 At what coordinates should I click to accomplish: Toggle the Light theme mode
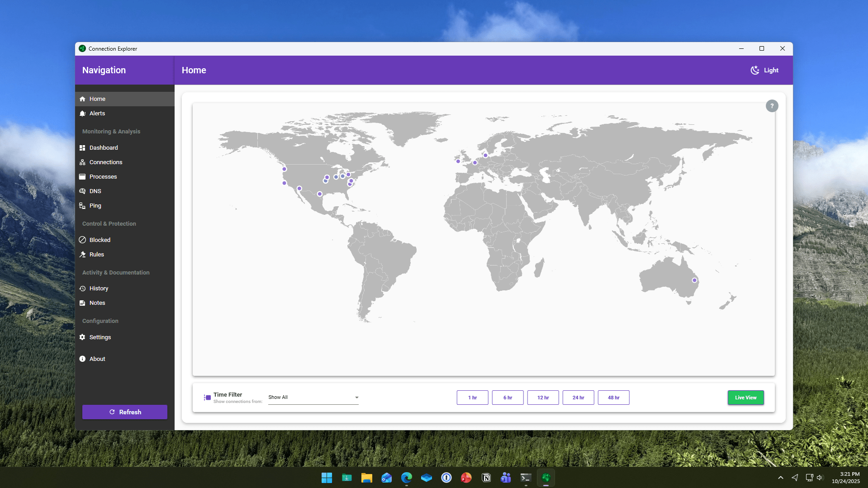click(x=764, y=70)
